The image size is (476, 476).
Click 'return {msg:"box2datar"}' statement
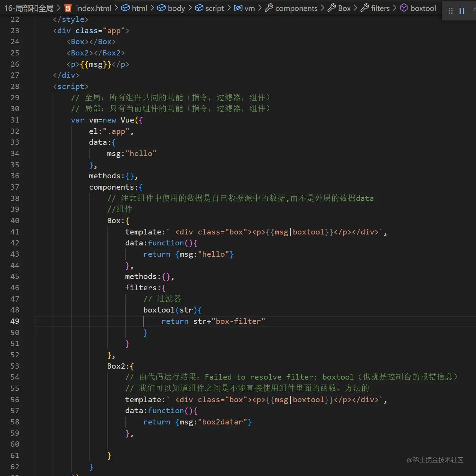pyautogui.click(x=197, y=422)
